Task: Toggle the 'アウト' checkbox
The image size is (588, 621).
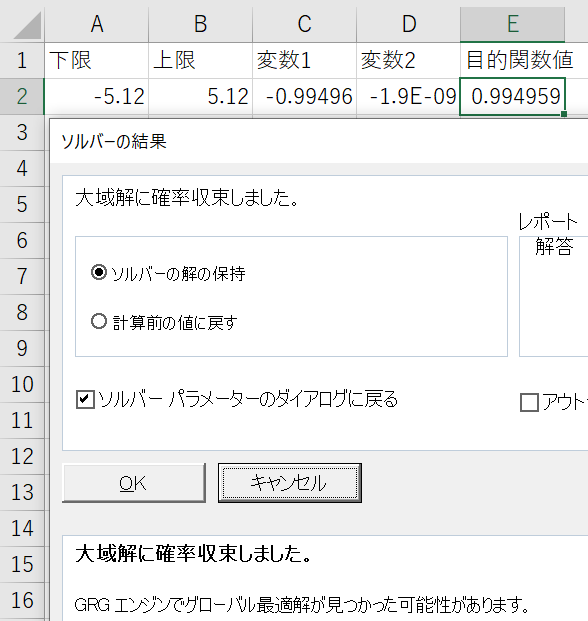Action: (529, 402)
